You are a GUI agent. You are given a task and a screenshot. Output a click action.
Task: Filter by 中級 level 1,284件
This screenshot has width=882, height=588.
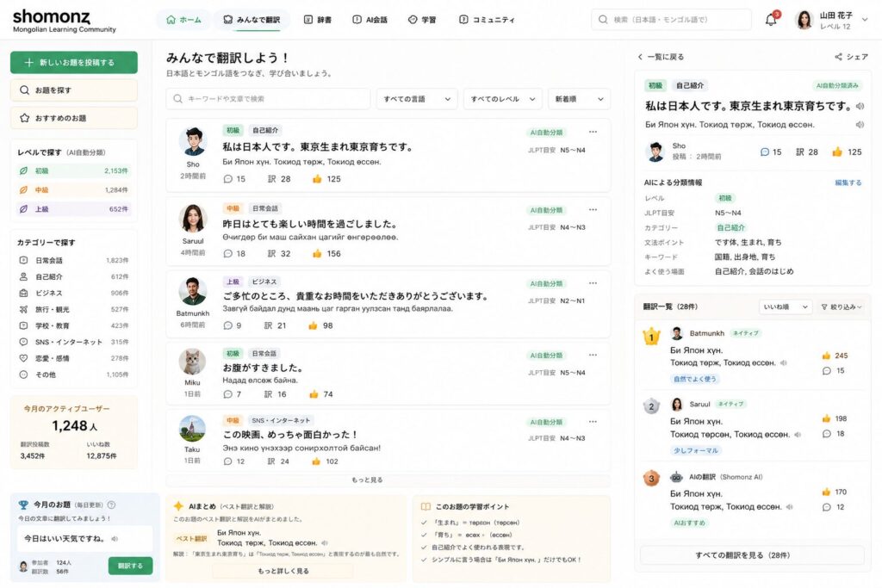(x=74, y=190)
